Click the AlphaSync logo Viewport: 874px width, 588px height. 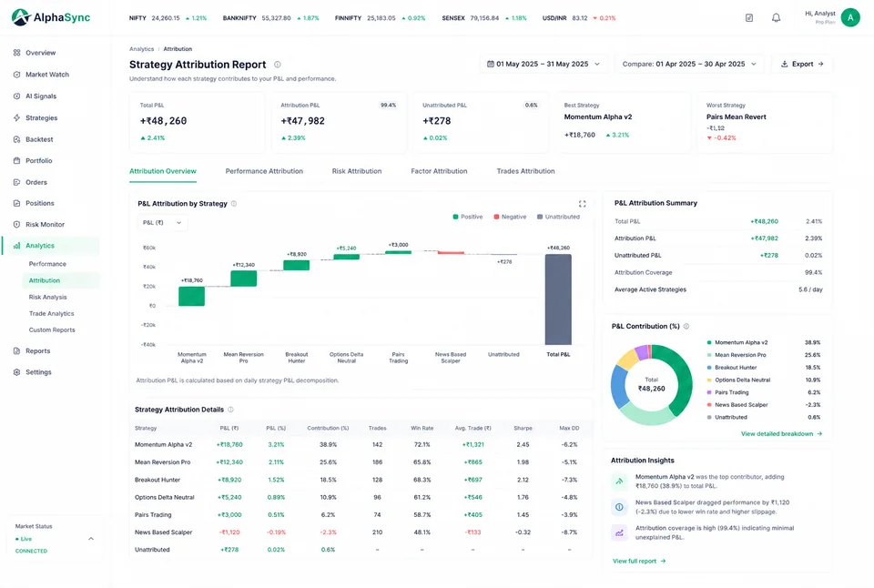(51, 17)
